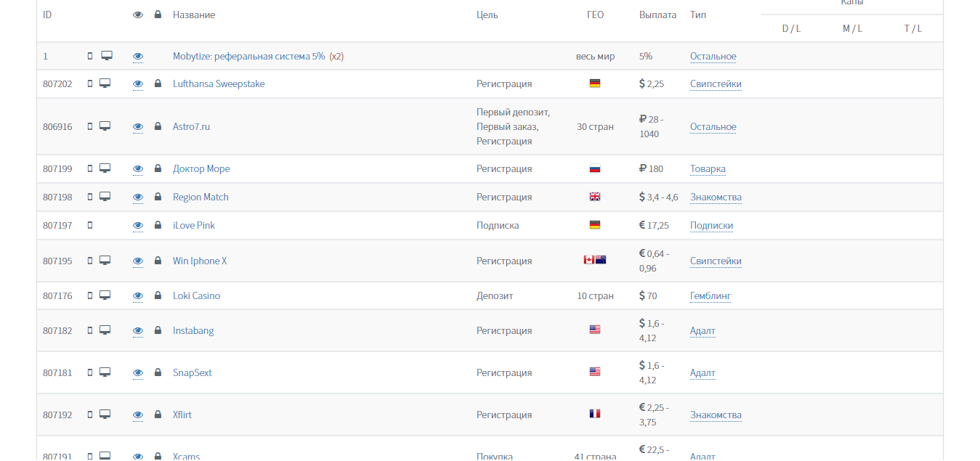This screenshot has height=461, width=980.
Task: Click the German flag in Lufthansa Sweepstake row
Action: [595, 84]
